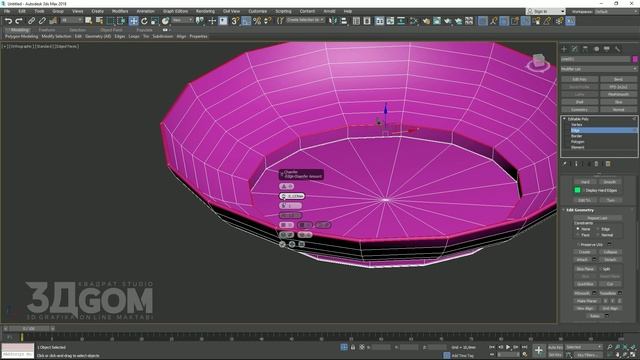This screenshot has height=360, width=640.
Task: Click the Mirror tool icon
Action: (333, 21)
